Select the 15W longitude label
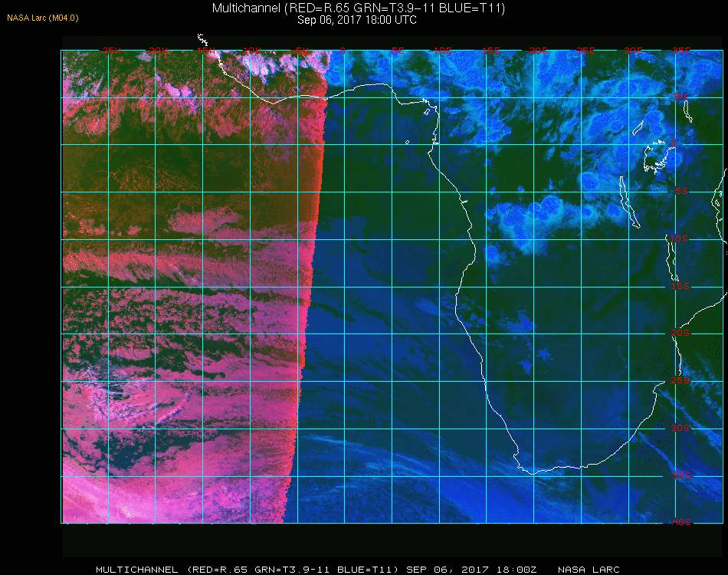The width and height of the screenshot is (728, 575). [206, 50]
